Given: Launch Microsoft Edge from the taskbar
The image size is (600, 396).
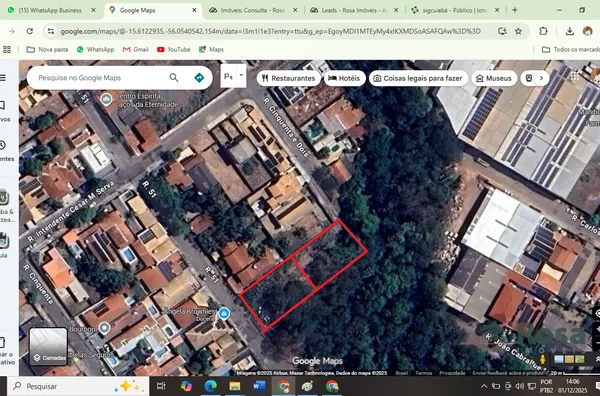Looking at the screenshot, I should [210, 386].
